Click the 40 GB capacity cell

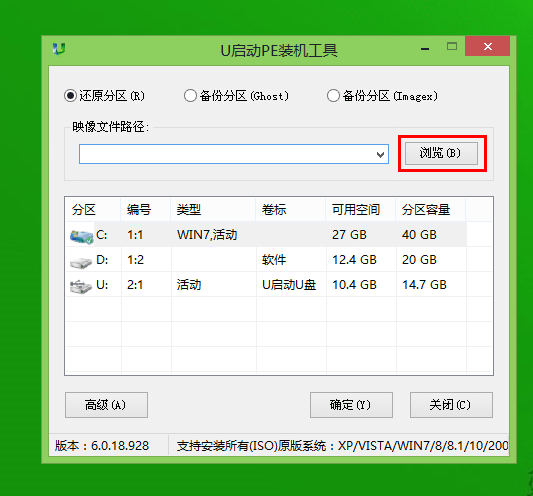pos(419,235)
